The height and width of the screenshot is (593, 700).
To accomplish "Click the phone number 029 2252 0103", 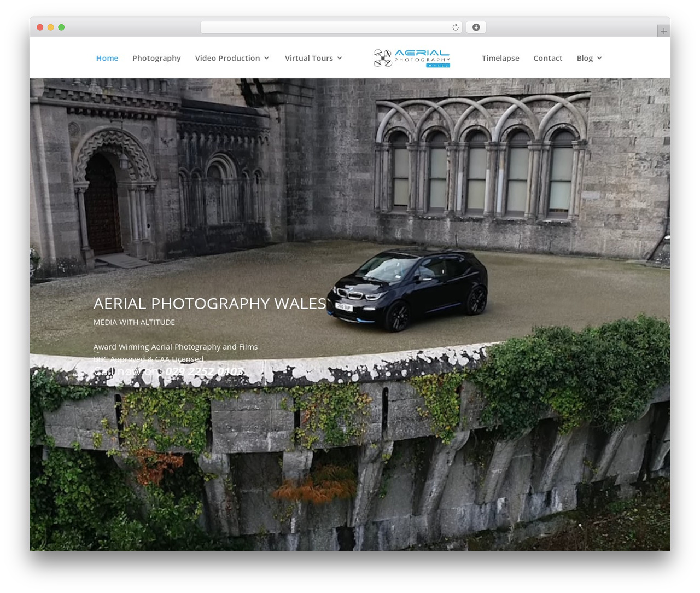I will click(205, 371).
